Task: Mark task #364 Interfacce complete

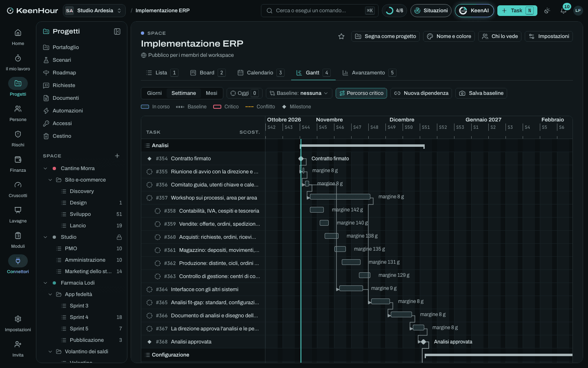Action: (x=149, y=289)
